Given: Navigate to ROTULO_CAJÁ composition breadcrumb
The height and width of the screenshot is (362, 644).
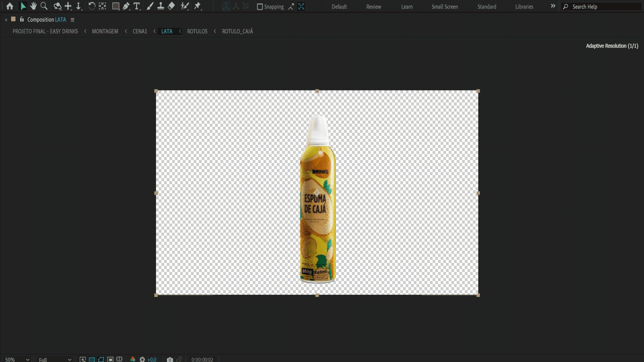Looking at the screenshot, I should tap(237, 31).
